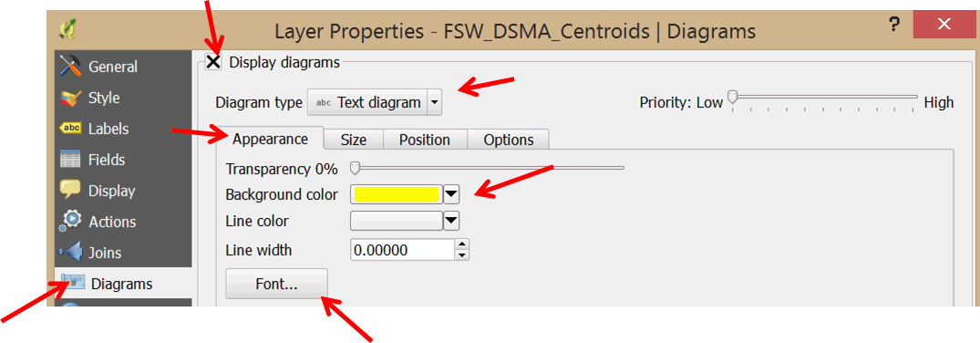Toggle the Display diagrams checkbox
The image size is (980, 343).
click(213, 62)
